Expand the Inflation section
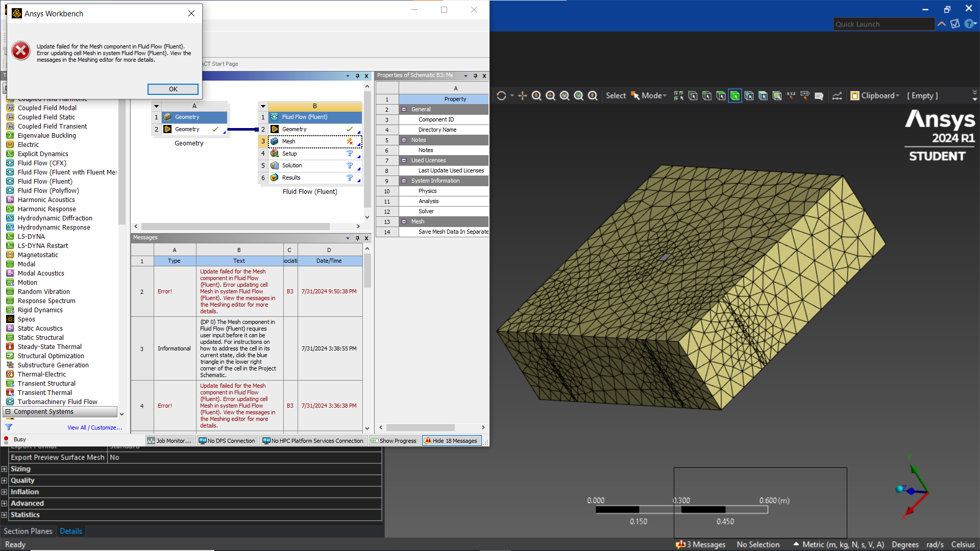This screenshot has width=980, height=551. [4, 492]
